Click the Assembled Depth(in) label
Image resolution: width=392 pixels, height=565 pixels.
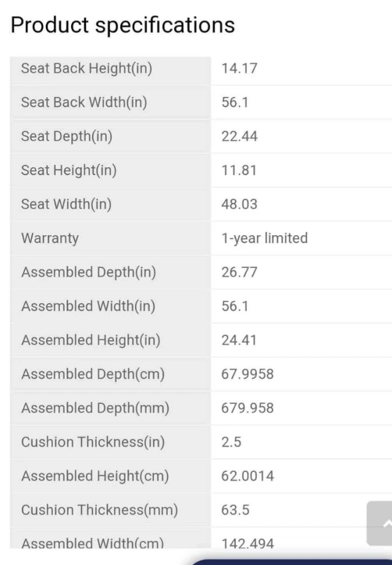click(x=88, y=273)
